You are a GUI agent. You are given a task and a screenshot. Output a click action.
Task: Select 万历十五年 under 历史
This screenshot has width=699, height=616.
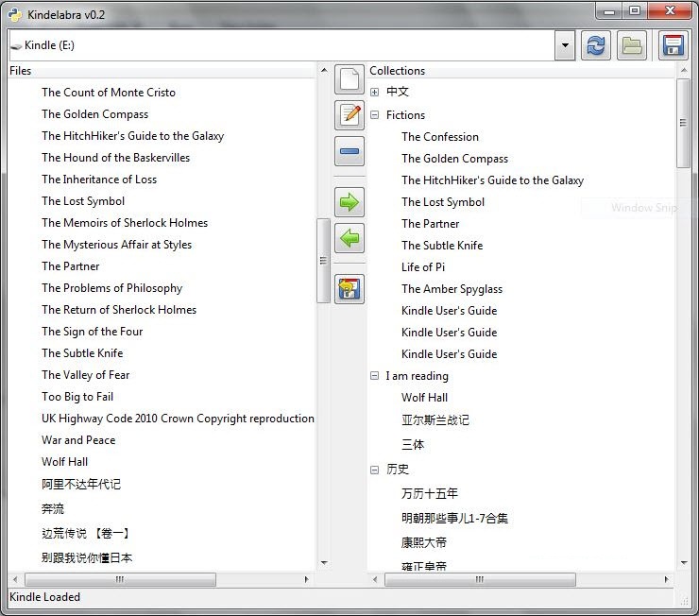pyautogui.click(x=429, y=493)
